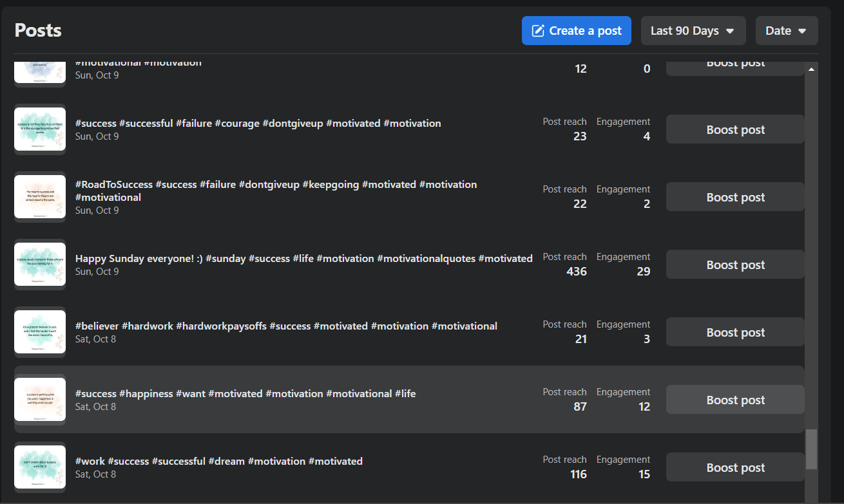Open thumbnail of #believer #hardwork post

click(x=40, y=332)
